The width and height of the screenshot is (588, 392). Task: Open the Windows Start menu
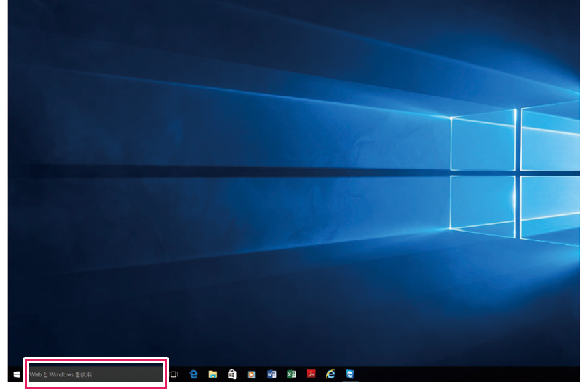pos(16,374)
